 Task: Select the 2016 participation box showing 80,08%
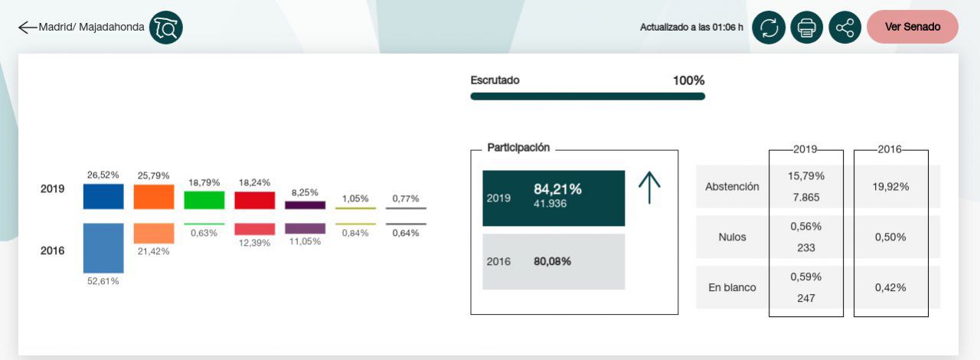tap(554, 261)
